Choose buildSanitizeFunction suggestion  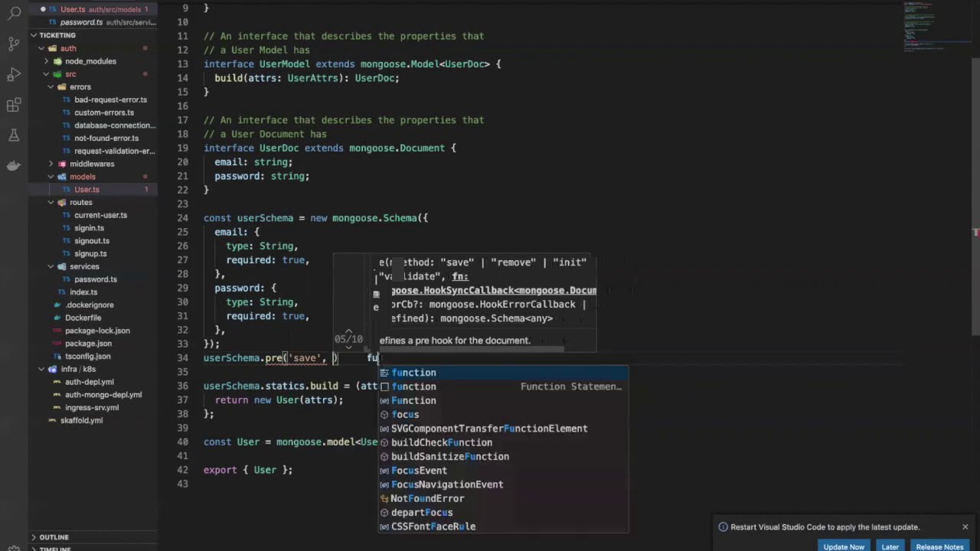click(503, 456)
